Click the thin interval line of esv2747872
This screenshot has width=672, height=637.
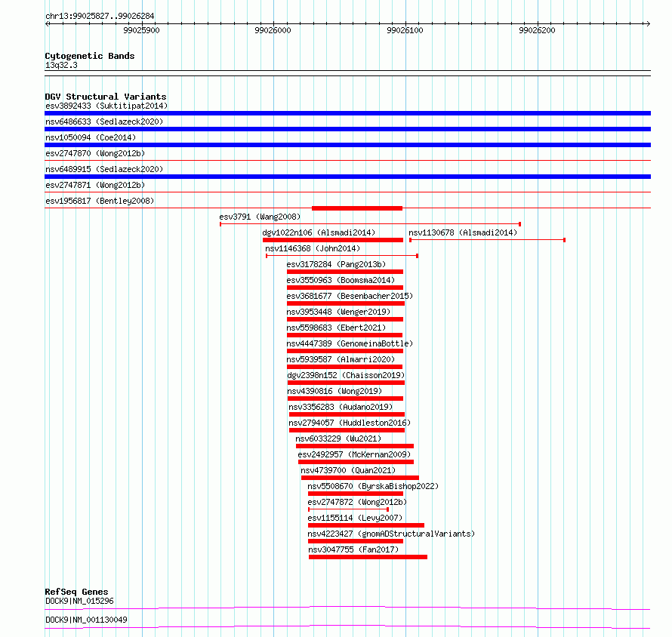[x=348, y=509]
